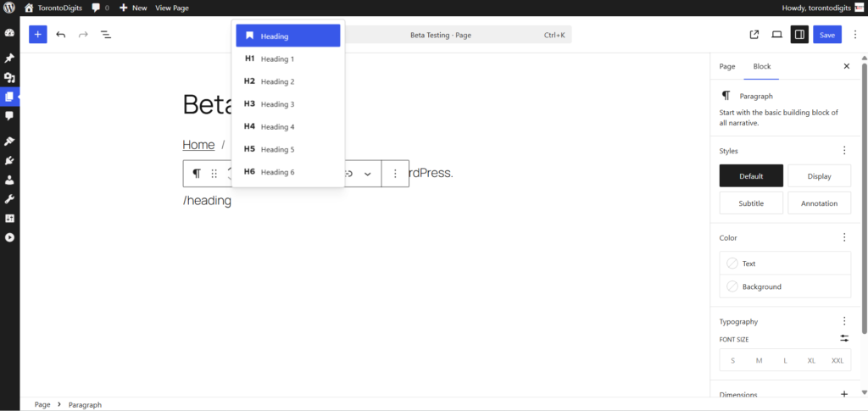Screen dimensions: 868x411
Task: Open Color options three-dot menu
Action: (x=843, y=238)
